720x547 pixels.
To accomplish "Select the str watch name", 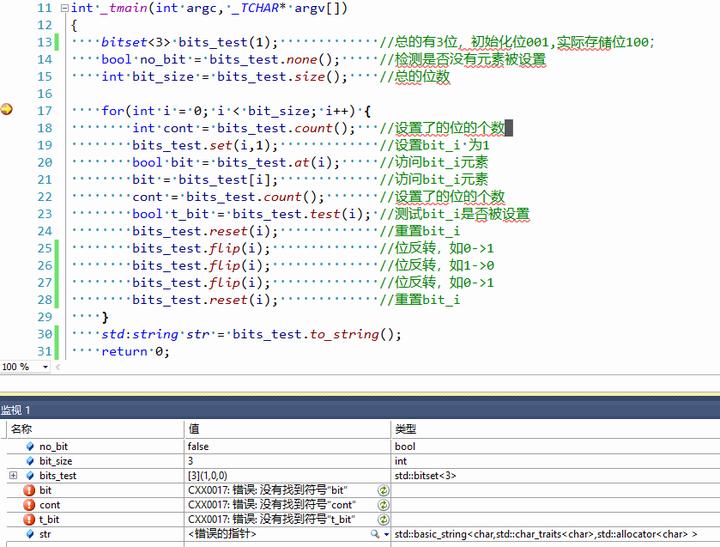I will click(x=45, y=534).
